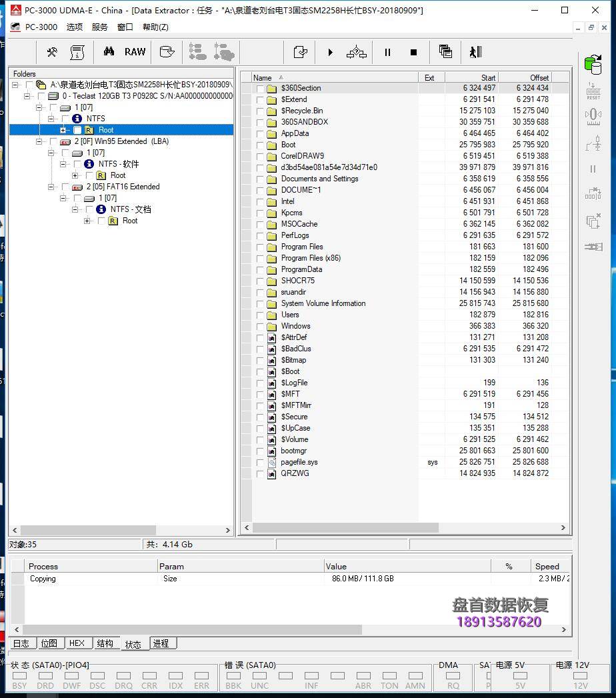Click the binoculars search icon in toolbar
This screenshot has height=698, width=616.
tap(109, 52)
